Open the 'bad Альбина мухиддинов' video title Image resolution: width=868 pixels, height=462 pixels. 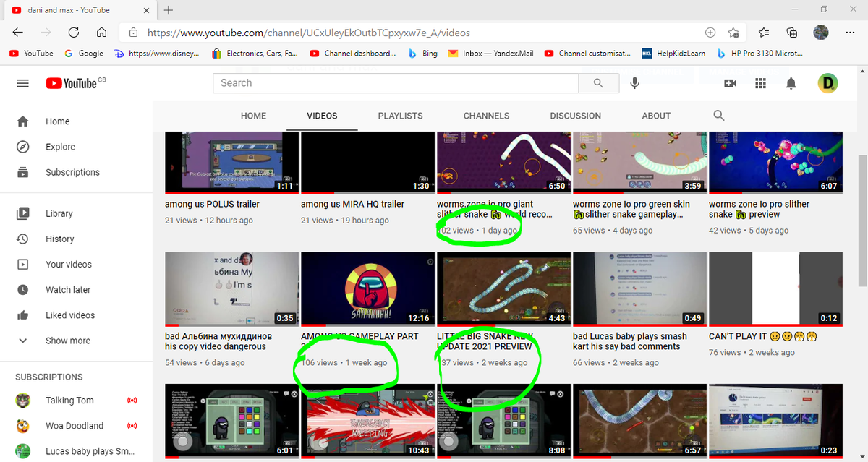pos(218,341)
